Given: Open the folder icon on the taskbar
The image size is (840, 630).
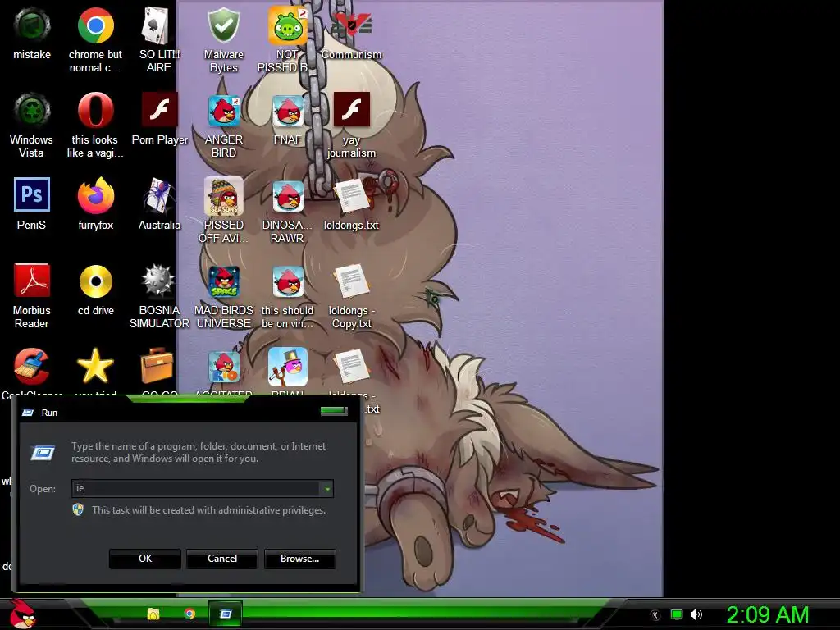Looking at the screenshot, I should (153, 614).
